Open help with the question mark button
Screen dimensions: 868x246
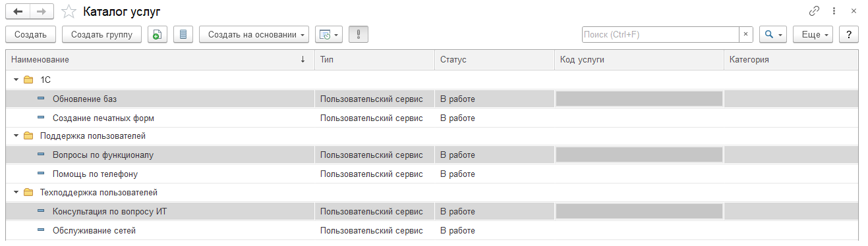(x=849, y=34)
